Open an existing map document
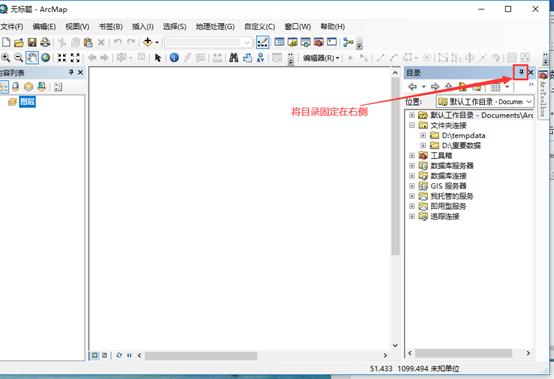 pos(19,43)
